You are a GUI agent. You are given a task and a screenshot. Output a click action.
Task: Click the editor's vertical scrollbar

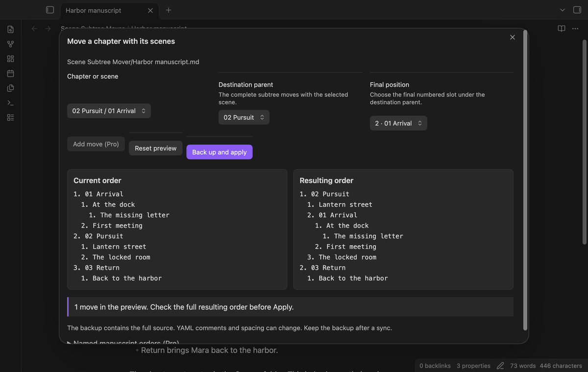click(x=584, y=142)
